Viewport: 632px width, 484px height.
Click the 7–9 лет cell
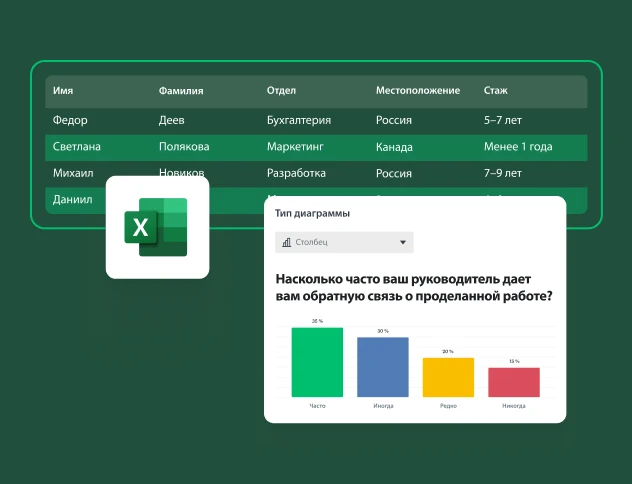[502, 173]
